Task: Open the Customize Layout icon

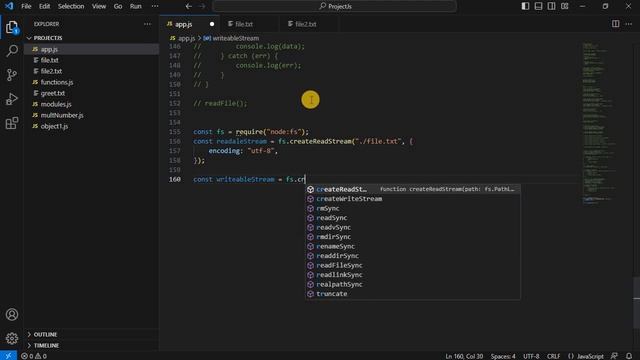Action: [x=564, y=6]
